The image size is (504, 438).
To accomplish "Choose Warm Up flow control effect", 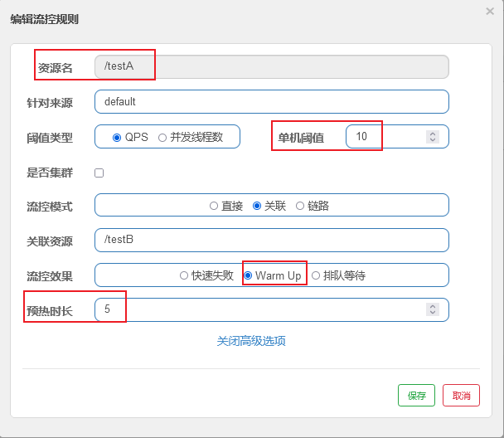I will [248, 275].
